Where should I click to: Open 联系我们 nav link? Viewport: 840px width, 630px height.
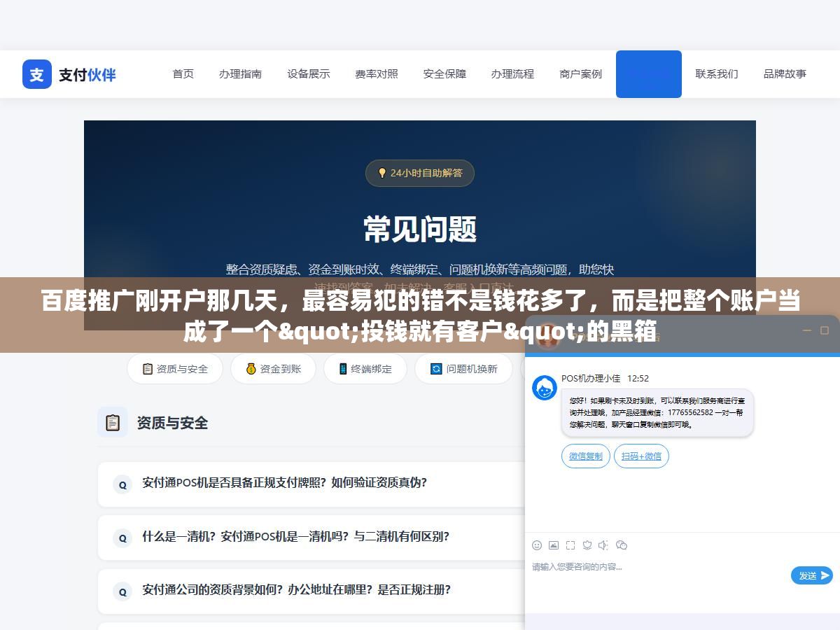pos(717,73)
